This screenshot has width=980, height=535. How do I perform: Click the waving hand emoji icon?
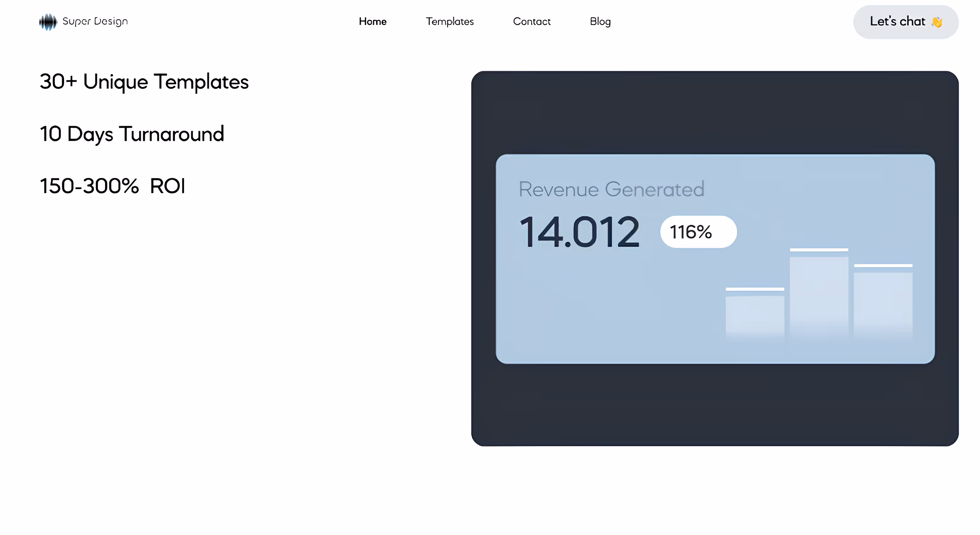coord(937,22)
